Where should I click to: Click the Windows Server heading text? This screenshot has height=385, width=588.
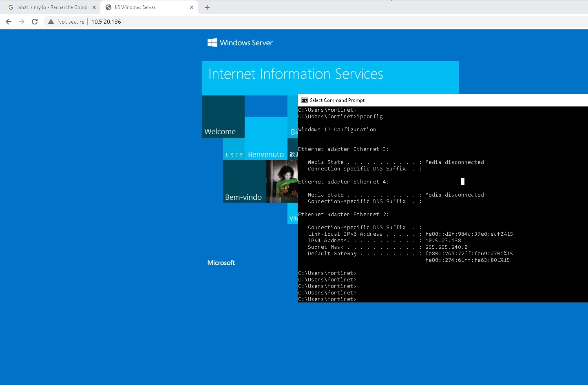click(x=246, y=43)
